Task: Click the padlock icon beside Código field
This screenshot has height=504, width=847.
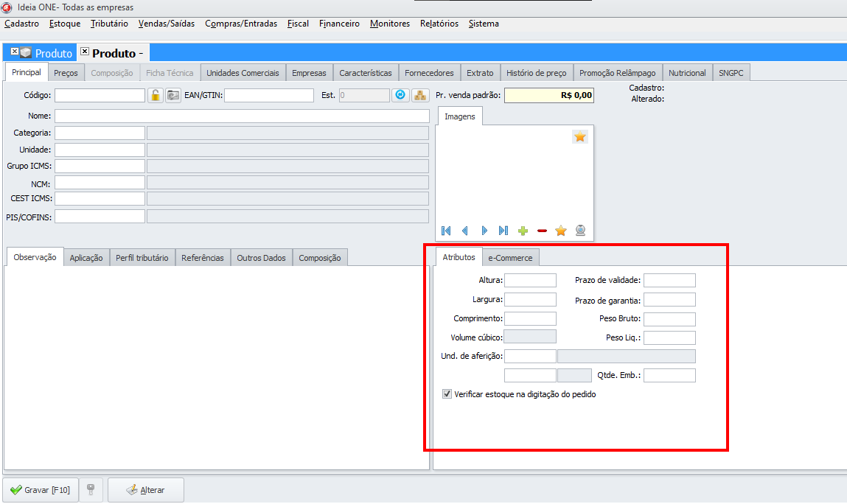Action: point(156,95)
